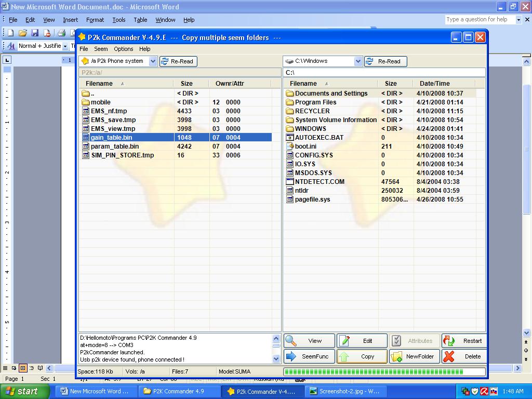Screen dimensions: 532x399
Task: Select the ntldr file icon
Action: (x=290, y=190)
